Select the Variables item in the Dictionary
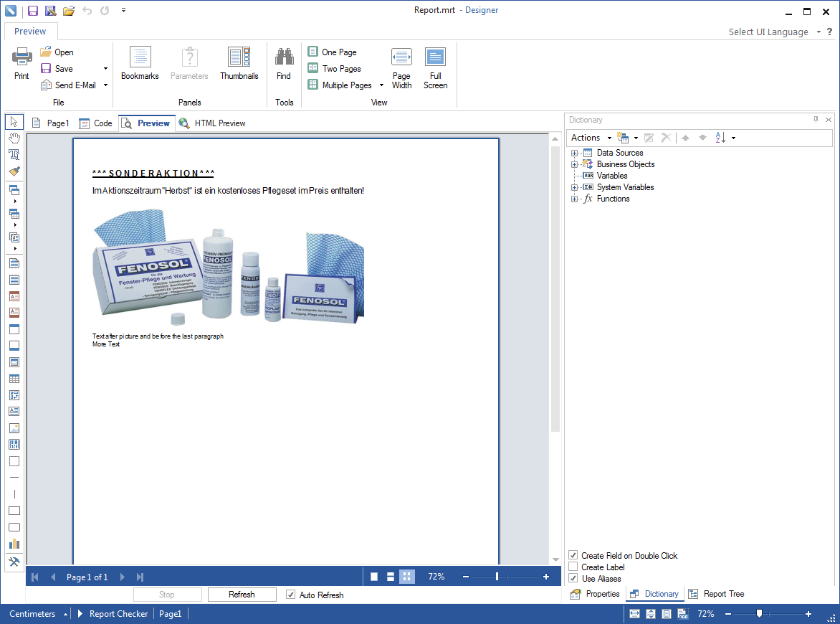 tap(612, 176)
